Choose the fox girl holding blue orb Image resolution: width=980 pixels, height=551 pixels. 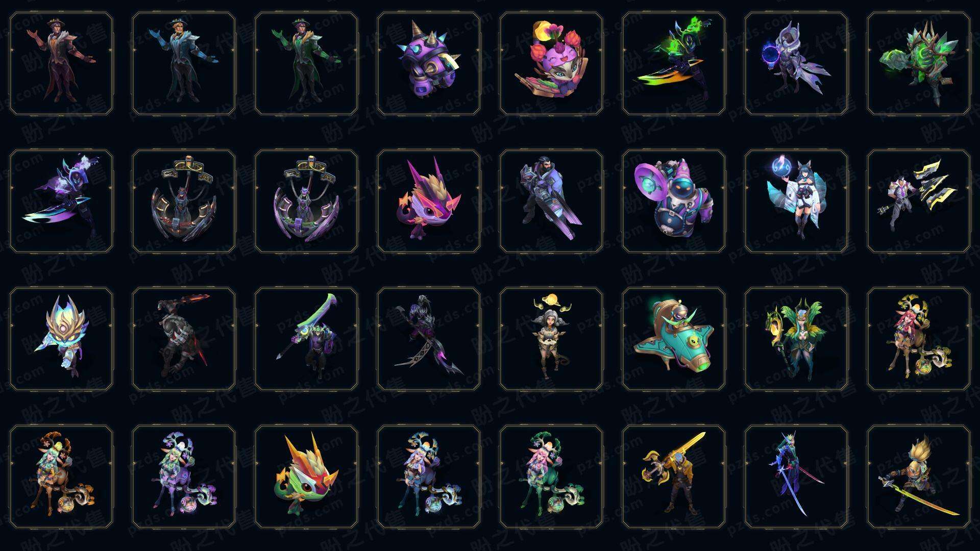coord(796,201)
